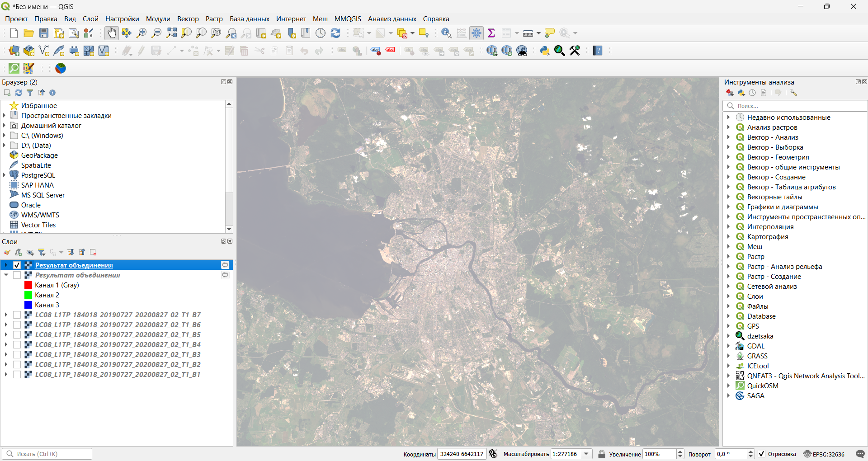Open the Растр menu
This screenshot has height=461, width=868.
(x=214, y=19)
